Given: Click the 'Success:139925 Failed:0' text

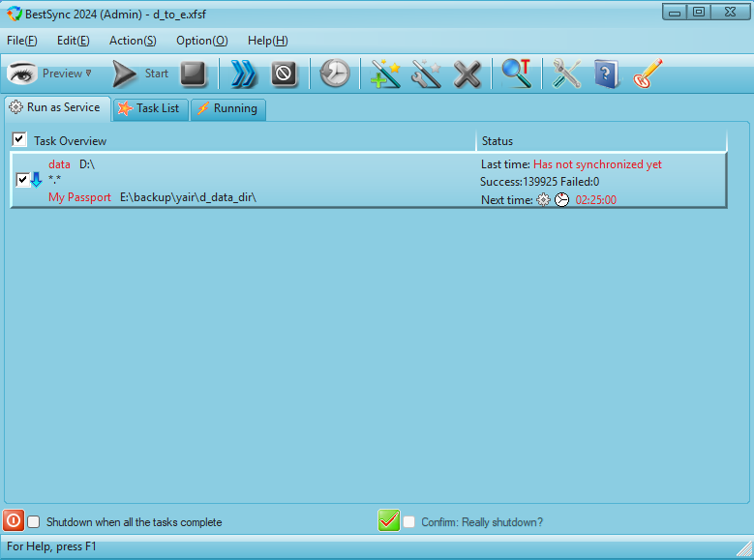Looking at the screenshot, I should 539,182.
